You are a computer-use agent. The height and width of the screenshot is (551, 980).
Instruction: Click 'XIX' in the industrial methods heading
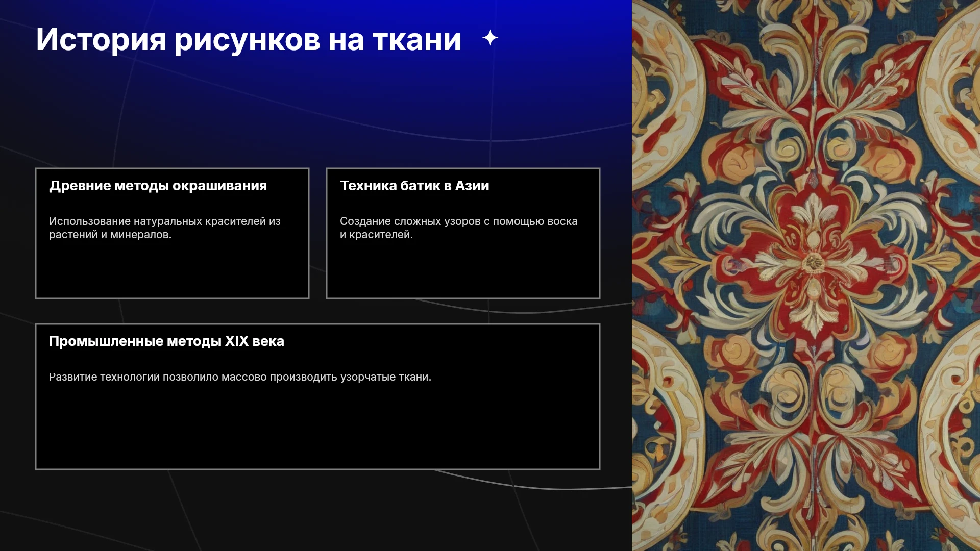237,341
